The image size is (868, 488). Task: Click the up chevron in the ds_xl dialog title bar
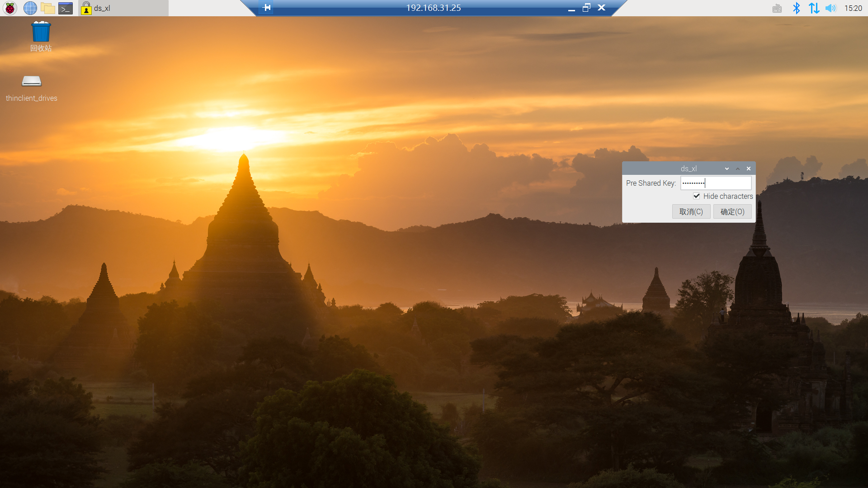click(x=738, y=169)
